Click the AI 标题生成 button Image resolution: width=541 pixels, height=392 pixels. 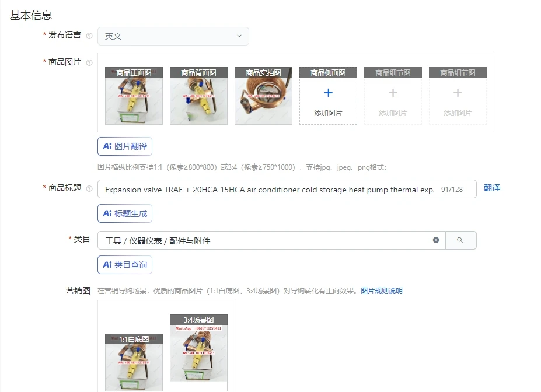point(125,213)
